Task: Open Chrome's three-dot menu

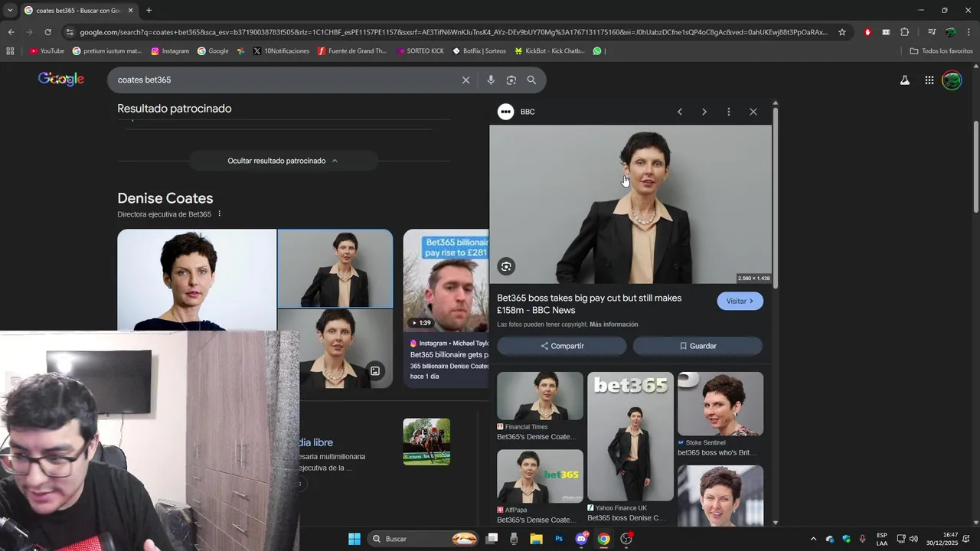Action: click(969, 32)
